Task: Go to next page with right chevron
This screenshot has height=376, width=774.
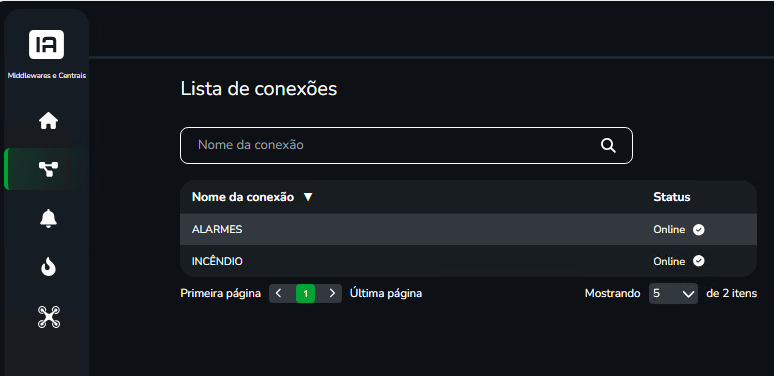Action: (332, 294)
